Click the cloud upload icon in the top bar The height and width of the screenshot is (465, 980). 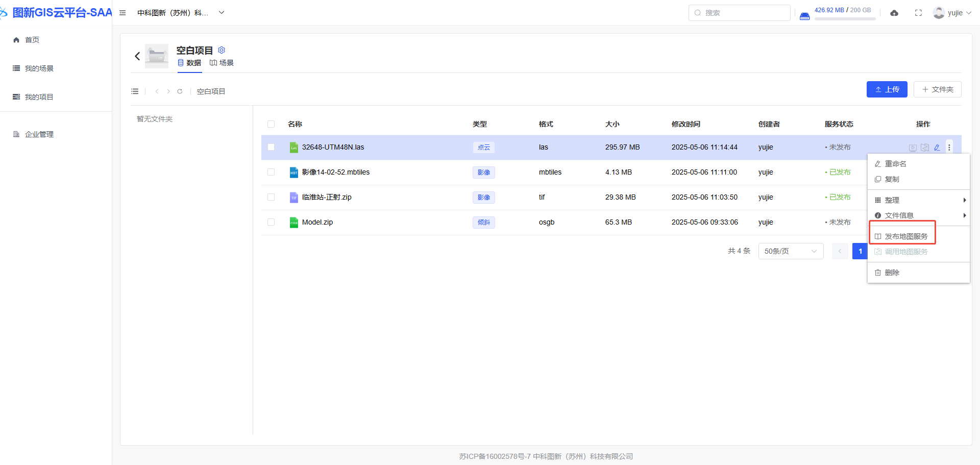tap(894, 13)
